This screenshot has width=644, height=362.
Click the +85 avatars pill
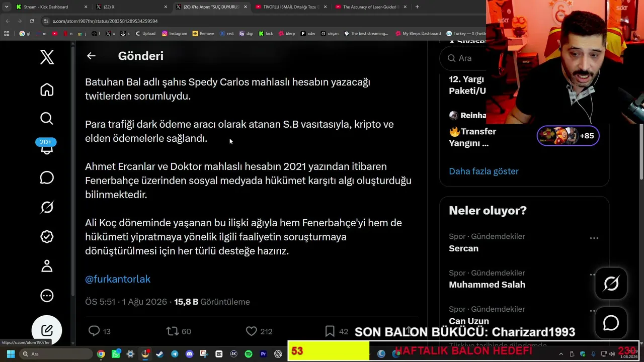(x=568, y=136)
